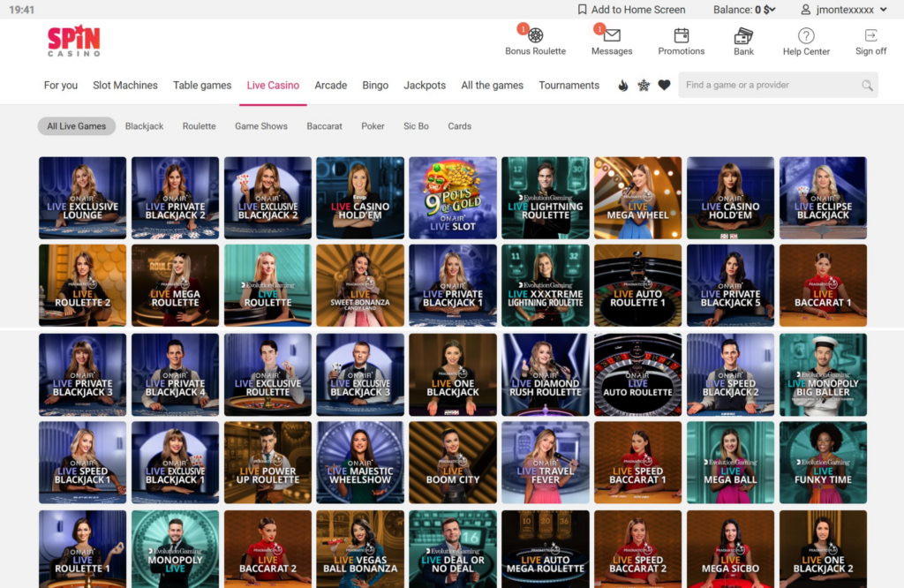The image size is (904, 588).
Task: Open the All the games tab
Action: 492,86
